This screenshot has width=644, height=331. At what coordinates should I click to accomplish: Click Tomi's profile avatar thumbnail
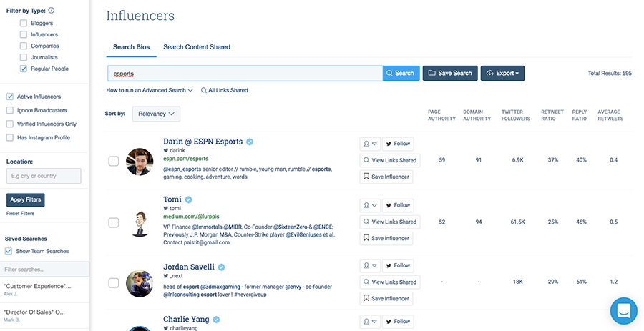pyautogui.click(x=140, y=222)
